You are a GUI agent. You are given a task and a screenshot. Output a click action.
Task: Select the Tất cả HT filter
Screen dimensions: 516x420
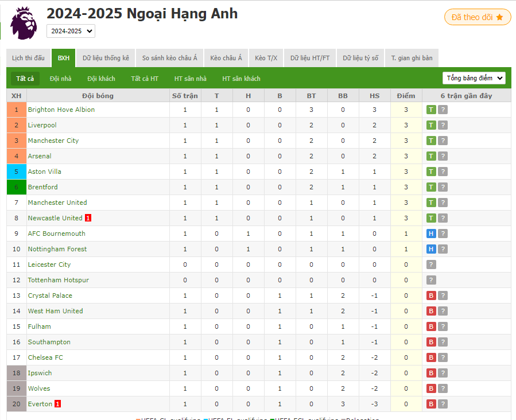tap(145, 79)
